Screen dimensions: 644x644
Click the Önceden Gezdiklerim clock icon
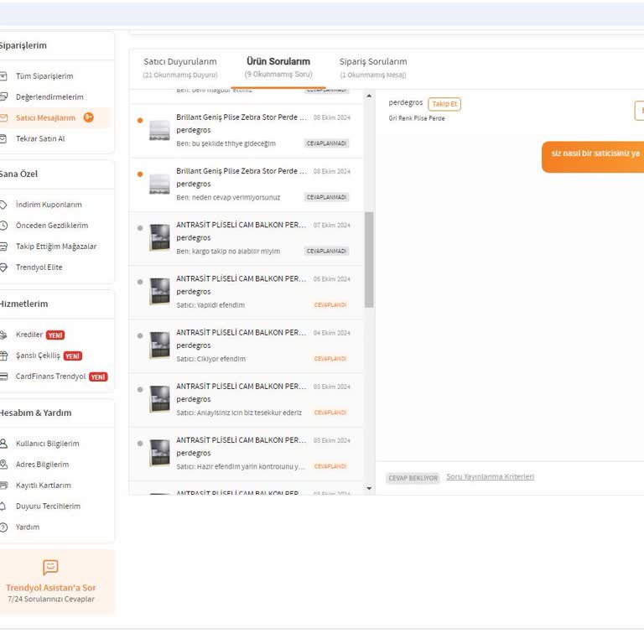coord(3,226)
